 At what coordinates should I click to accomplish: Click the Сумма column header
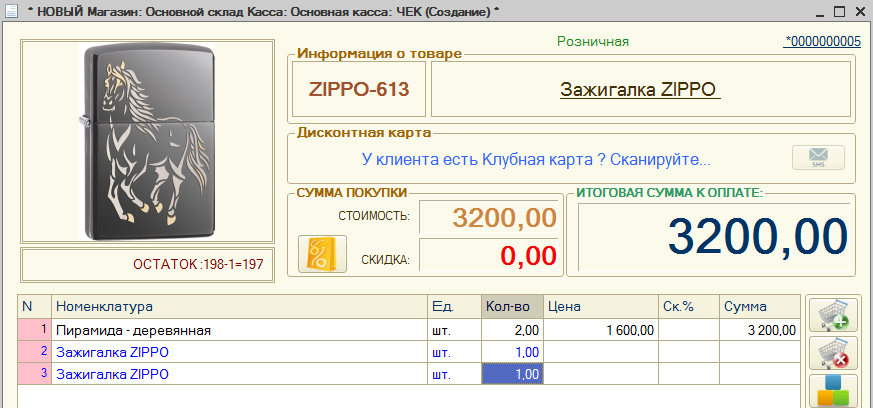point(759,306)
